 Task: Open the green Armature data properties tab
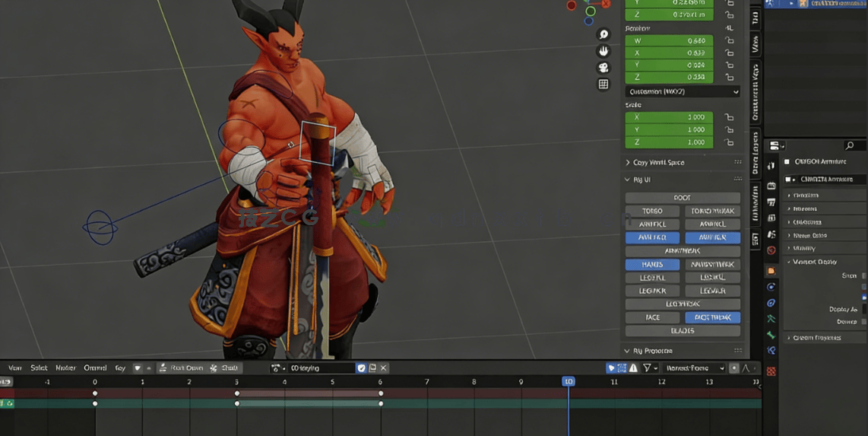[x=771, y=319]
